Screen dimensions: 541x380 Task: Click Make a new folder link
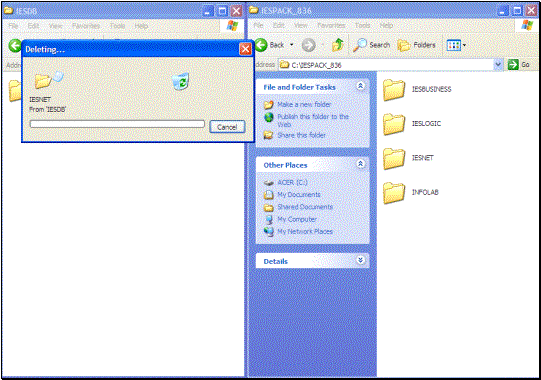pyautogui.click(x=304, y=104)
